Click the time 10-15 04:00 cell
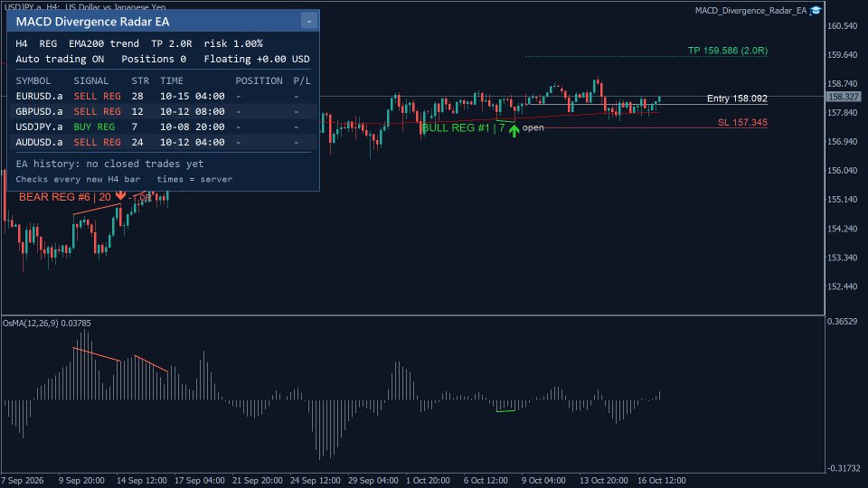Image resolution: width=868 pixels, height=488 pixels. (192, 96)
